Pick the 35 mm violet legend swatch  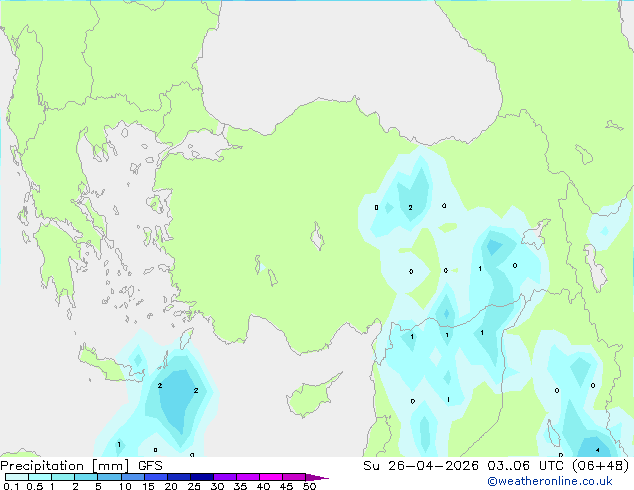[x=247, y=477]
